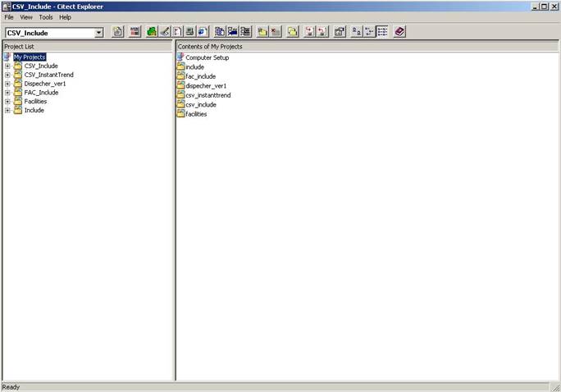
Task: Click the Delete Project icon with red X
Action: coord(276,32)
